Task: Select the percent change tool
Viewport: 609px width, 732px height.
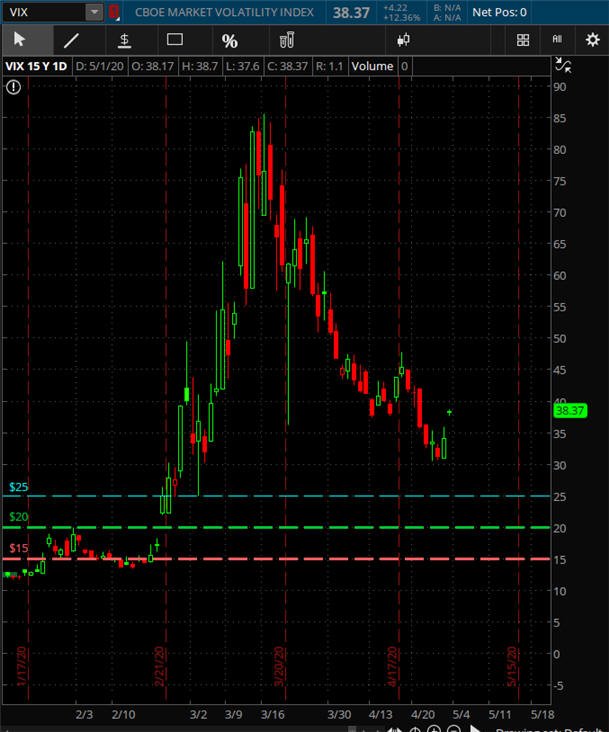Action: [230, 41]
